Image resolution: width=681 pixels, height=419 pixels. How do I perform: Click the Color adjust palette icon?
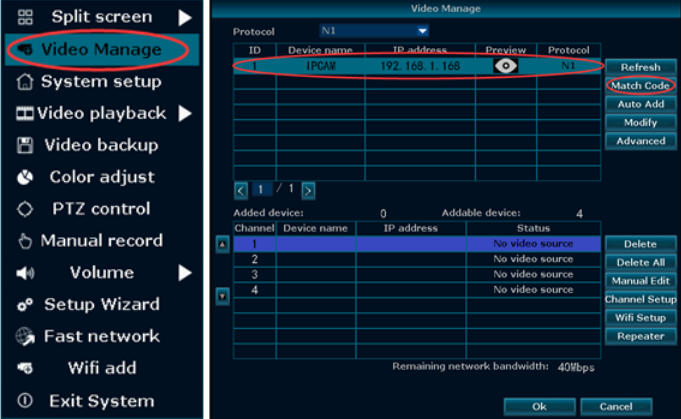click(x=26, y=177)
